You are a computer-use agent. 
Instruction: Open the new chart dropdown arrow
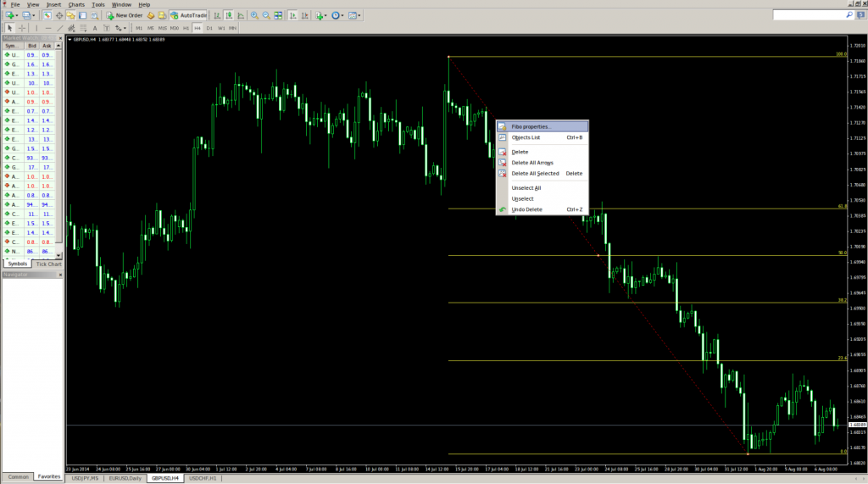coord(17,15)
